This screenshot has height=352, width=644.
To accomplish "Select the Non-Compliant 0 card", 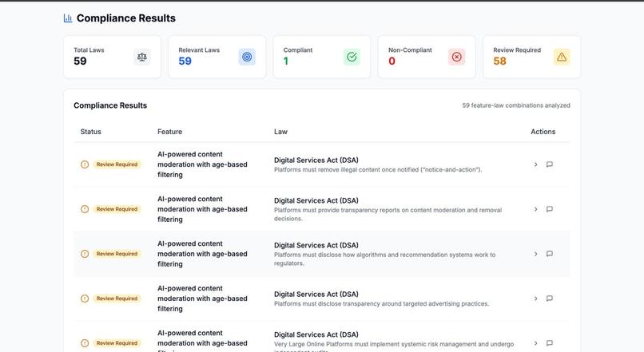I will 427,57.
